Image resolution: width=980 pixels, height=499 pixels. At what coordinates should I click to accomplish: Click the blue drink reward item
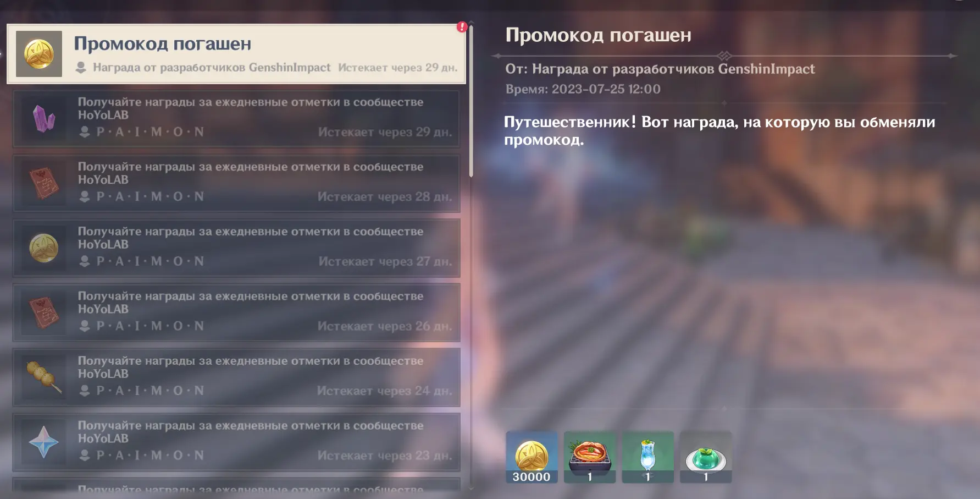[x=647, y=457]
